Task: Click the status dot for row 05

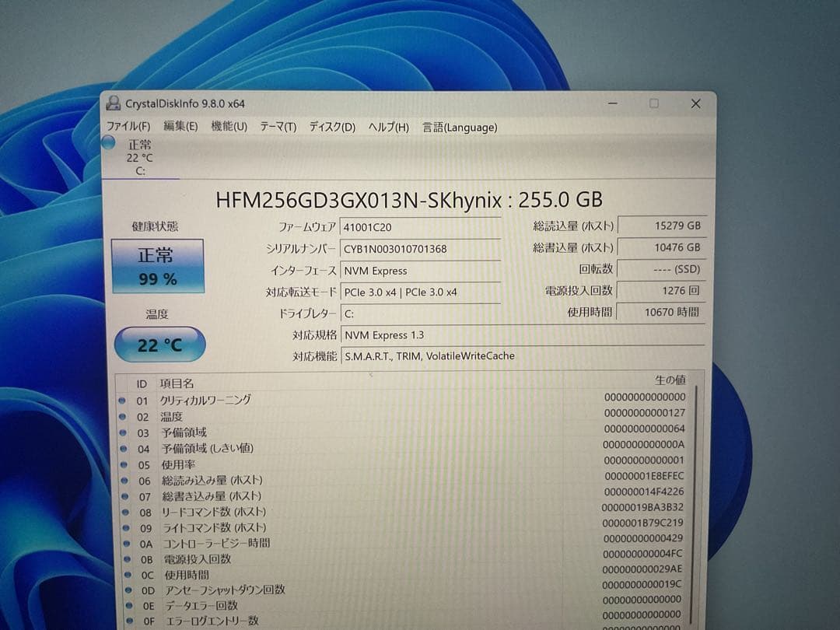Action: [x=124, y=464]
